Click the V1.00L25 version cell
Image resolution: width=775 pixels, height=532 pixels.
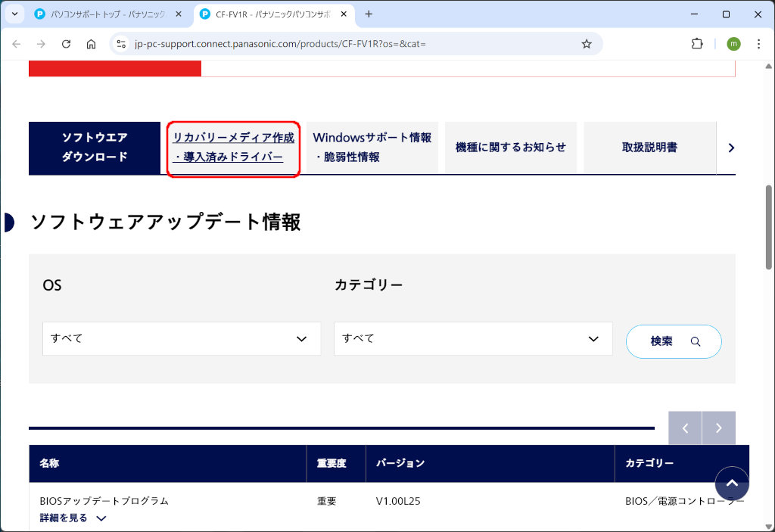coord(398,501)
